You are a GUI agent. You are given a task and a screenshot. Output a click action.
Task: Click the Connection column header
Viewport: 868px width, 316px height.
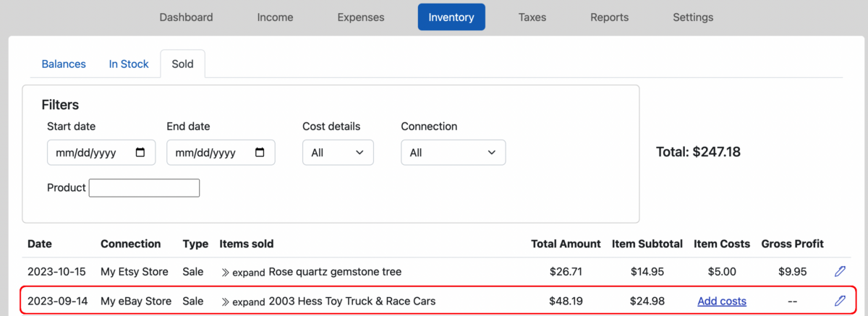coord(131,244)
